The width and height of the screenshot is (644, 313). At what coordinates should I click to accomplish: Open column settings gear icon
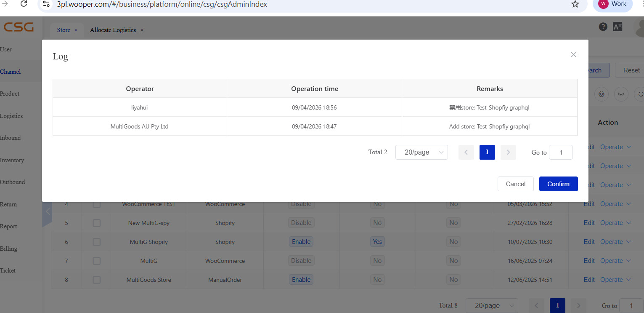pyautogui.click(x=601, y=94)
